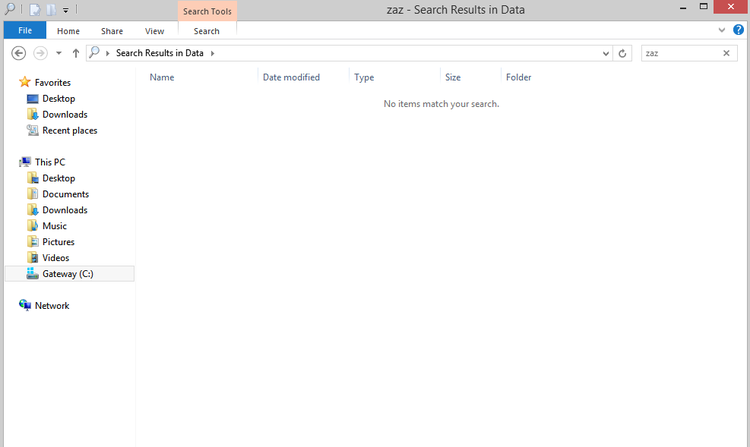The height and width of the screenshot is (447, 750).
Task: Select This PC in navigation pane
Action: pos(50,162)
